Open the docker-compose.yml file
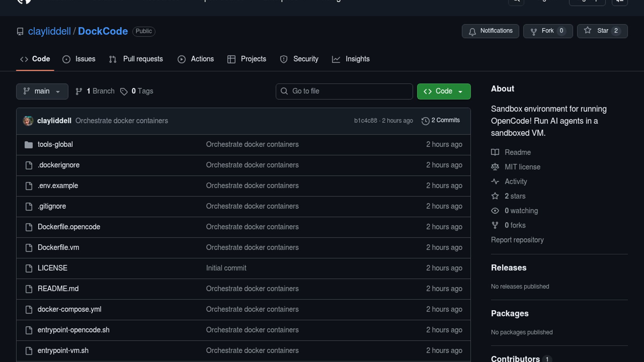 69,309
